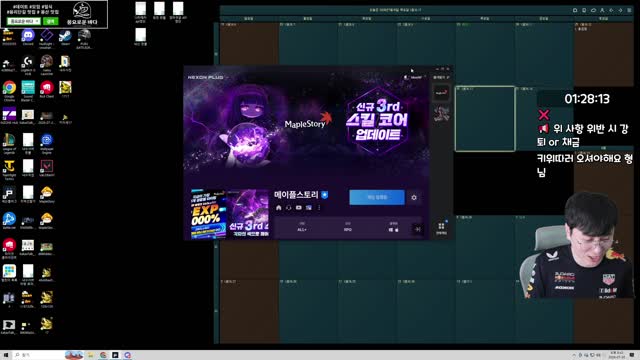
Task: Launch Discord from the desktop
Action: pyautogui.click(x=28, y=37)
